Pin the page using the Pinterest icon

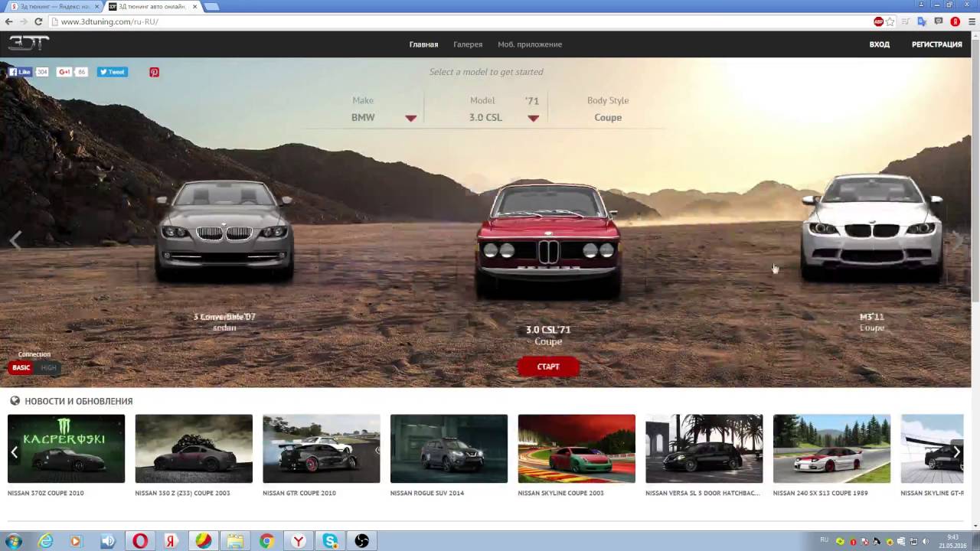(154, 72)
